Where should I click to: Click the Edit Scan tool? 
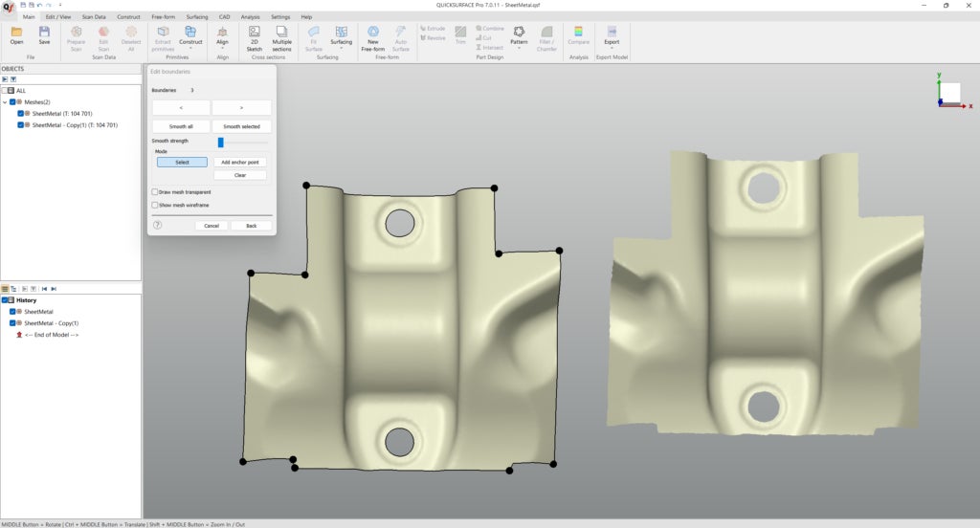[x=103, y=38]
